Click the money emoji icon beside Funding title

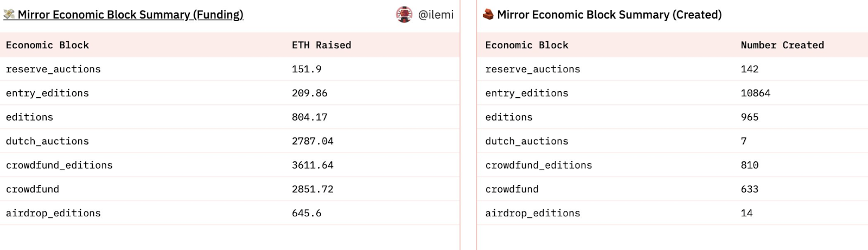[9, 15]
